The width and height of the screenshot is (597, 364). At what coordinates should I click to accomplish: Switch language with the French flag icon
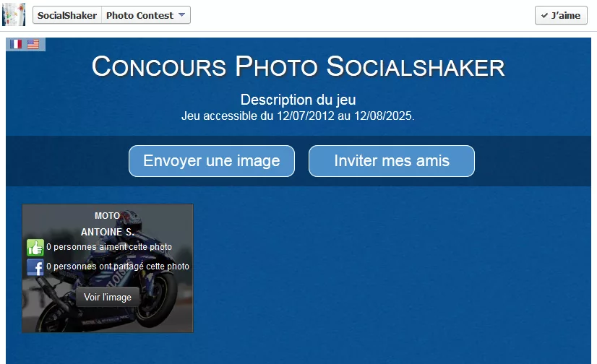point(16,44)
